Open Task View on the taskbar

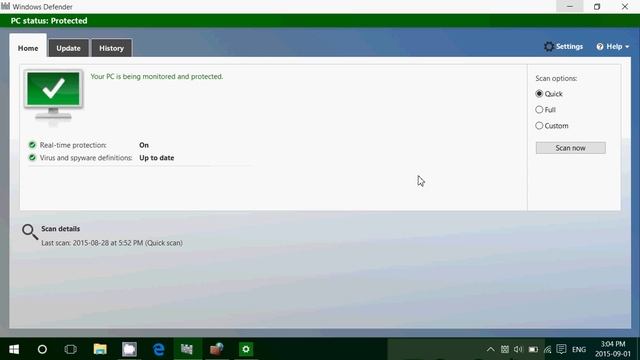click(71, 349)
